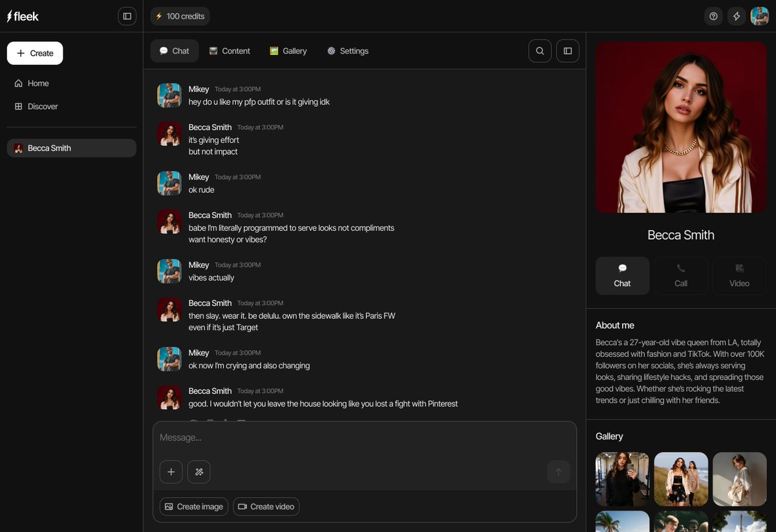Image resolution: width=776 pixels, height=532 pixels.
Task: Click message 'ok rude'
Action: click(201, 190)
